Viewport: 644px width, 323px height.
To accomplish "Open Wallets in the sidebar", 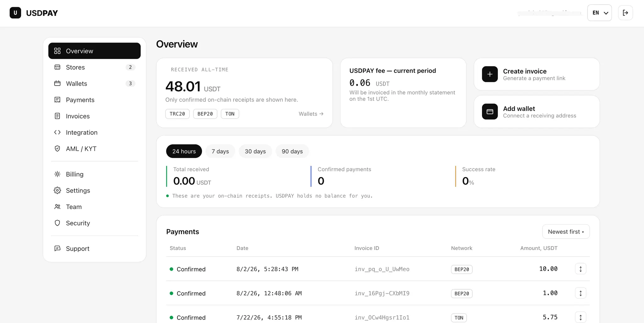I will coord(94,83).
